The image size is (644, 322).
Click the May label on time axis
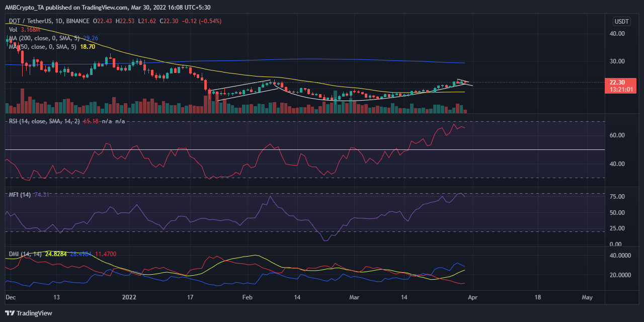pyautogui.click(x=586, y=297)
